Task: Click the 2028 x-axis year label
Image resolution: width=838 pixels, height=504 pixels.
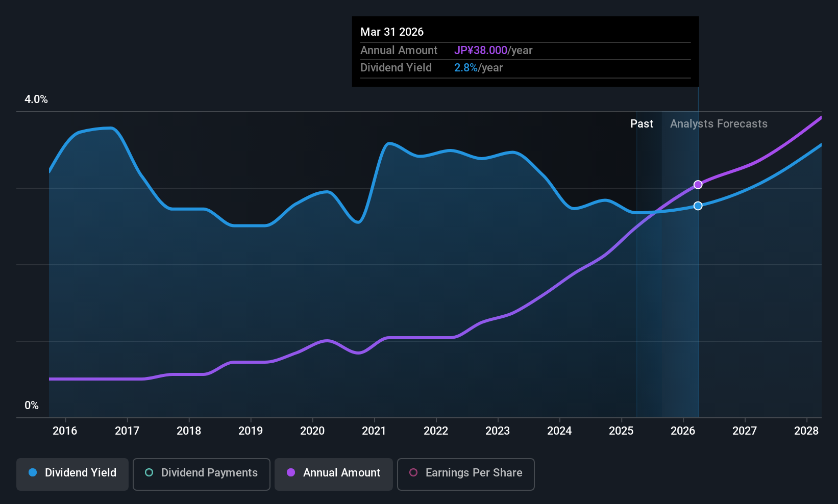Action: pos(806,431)
